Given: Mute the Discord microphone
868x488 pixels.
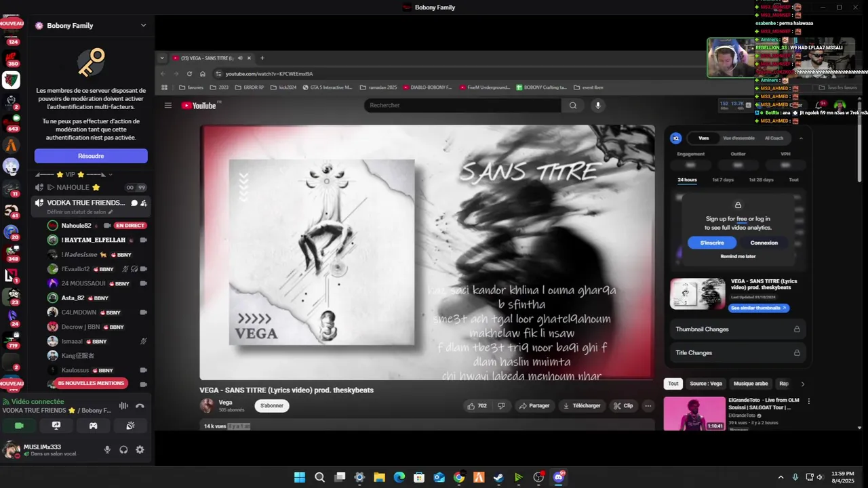Looking at the screenshot, I should 107,449.
